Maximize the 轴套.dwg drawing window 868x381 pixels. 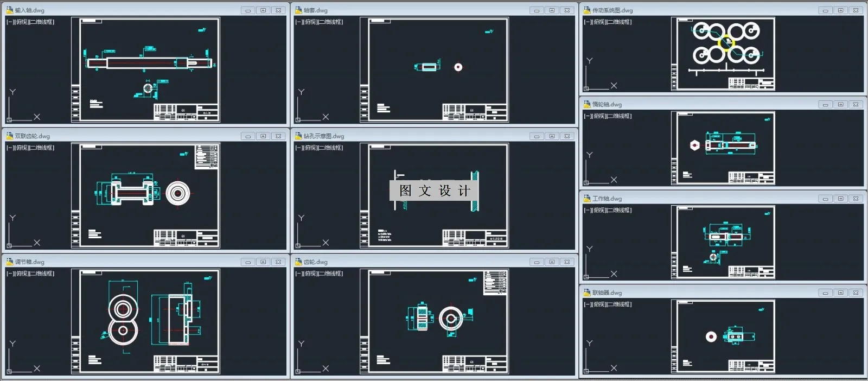pos(552,10)
